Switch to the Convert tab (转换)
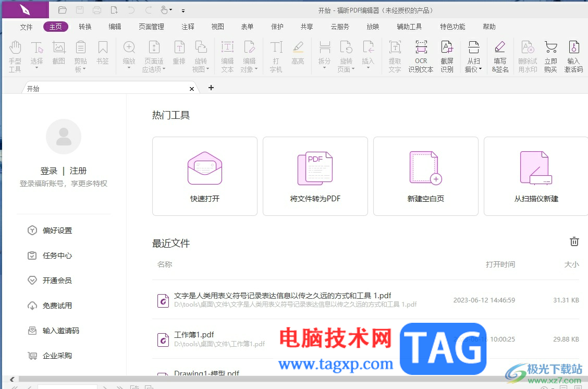The image size is (588, 389). tap(85, 27)
